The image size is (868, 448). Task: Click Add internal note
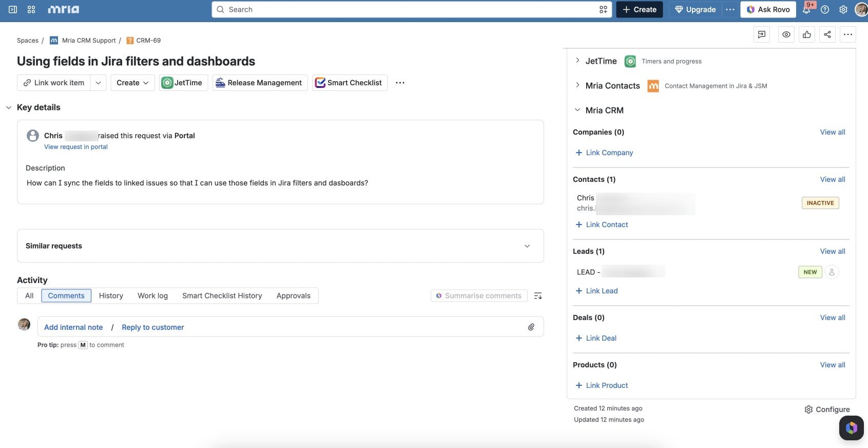(73, 327)
